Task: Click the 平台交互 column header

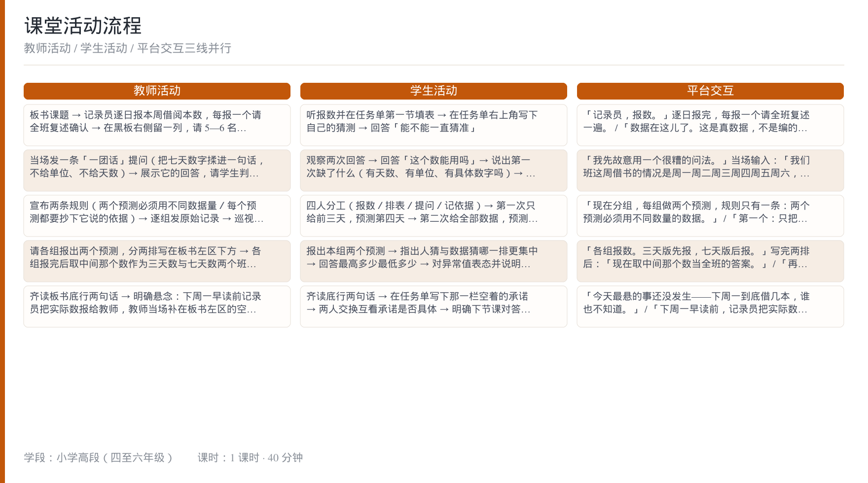Action: point(710,91)
